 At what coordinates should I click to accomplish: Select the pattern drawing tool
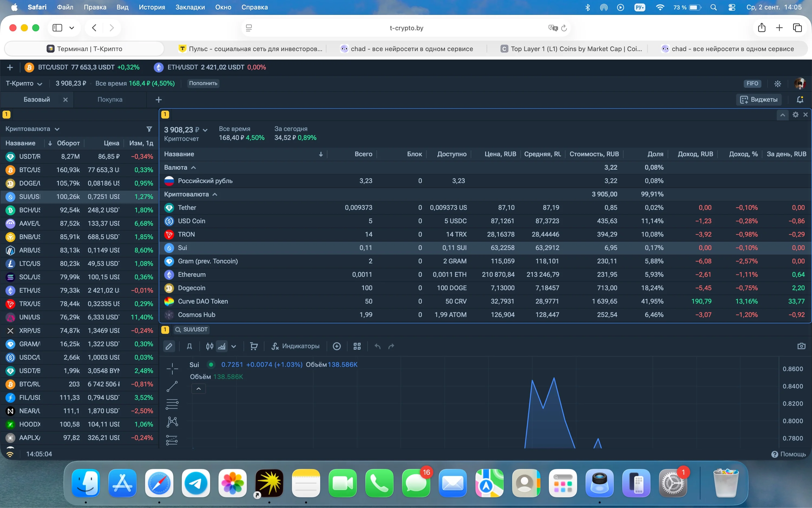click(x=172, y=422)
